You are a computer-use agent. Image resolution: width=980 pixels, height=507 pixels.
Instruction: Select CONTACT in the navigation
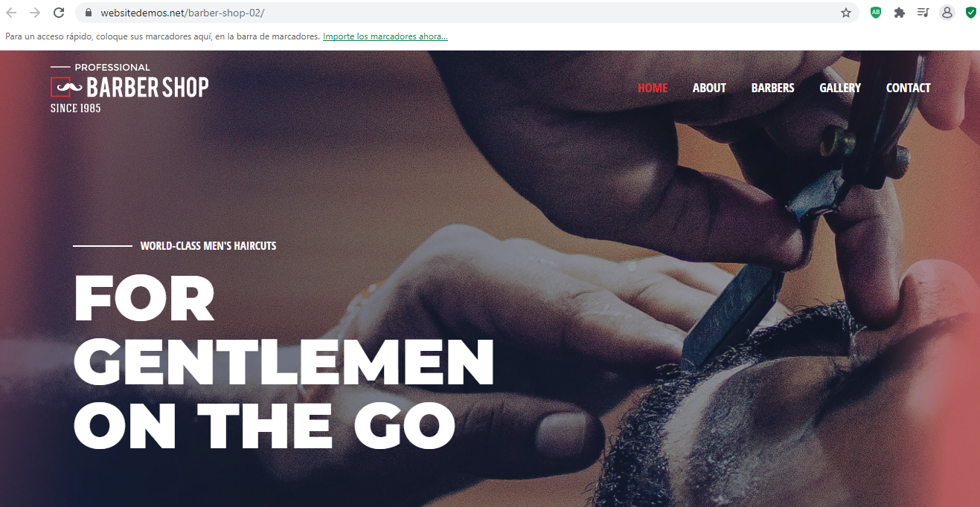(x=908, y=88)
